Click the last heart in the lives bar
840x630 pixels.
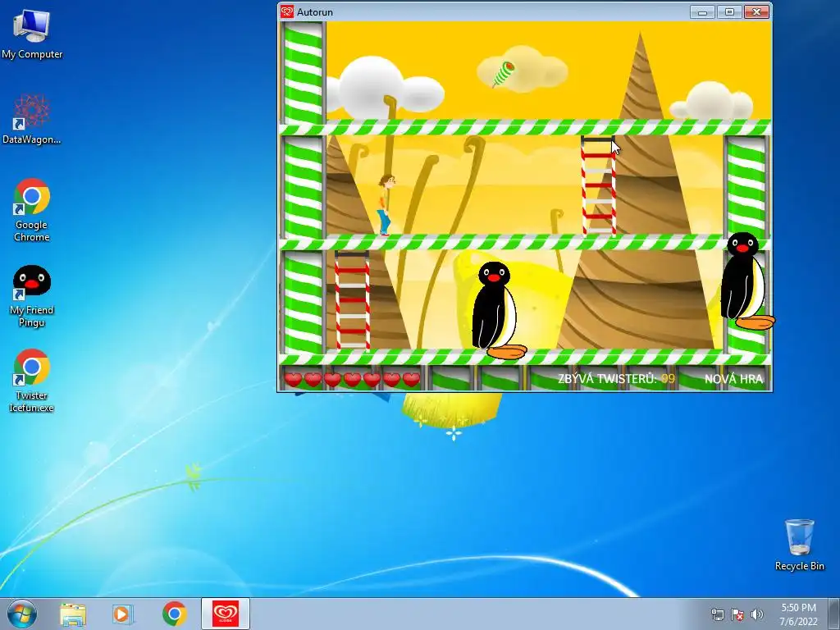[x=412, y=379]
